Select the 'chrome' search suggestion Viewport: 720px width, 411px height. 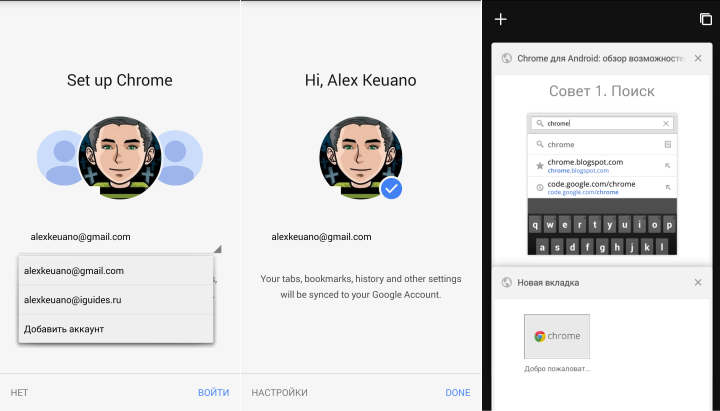tap(602, 144)
